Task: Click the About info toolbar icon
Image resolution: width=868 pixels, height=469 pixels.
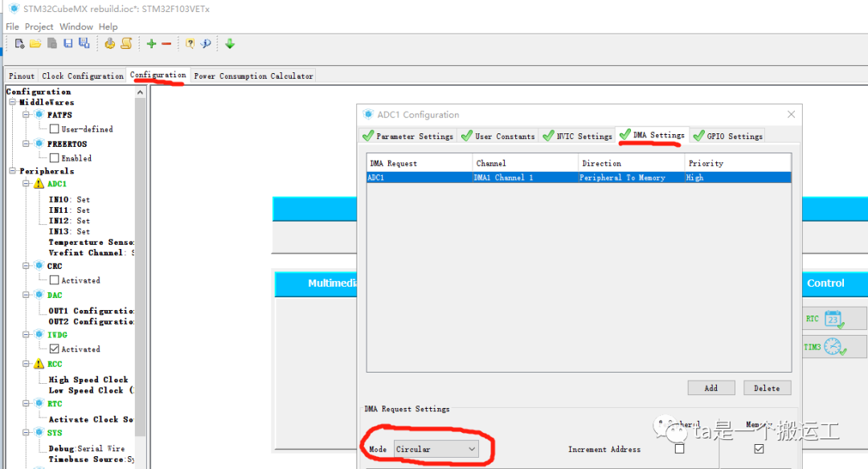Action: [206, 43]
